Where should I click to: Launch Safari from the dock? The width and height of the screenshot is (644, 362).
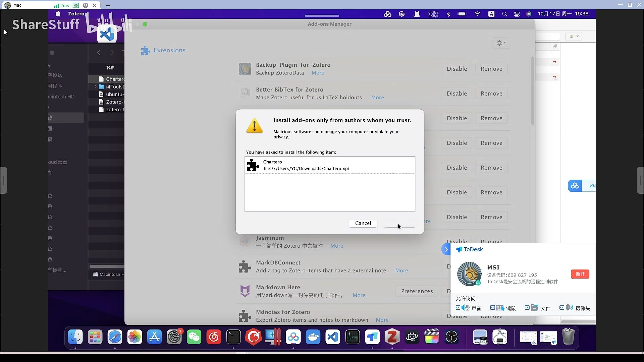click(x=115, y=337)
